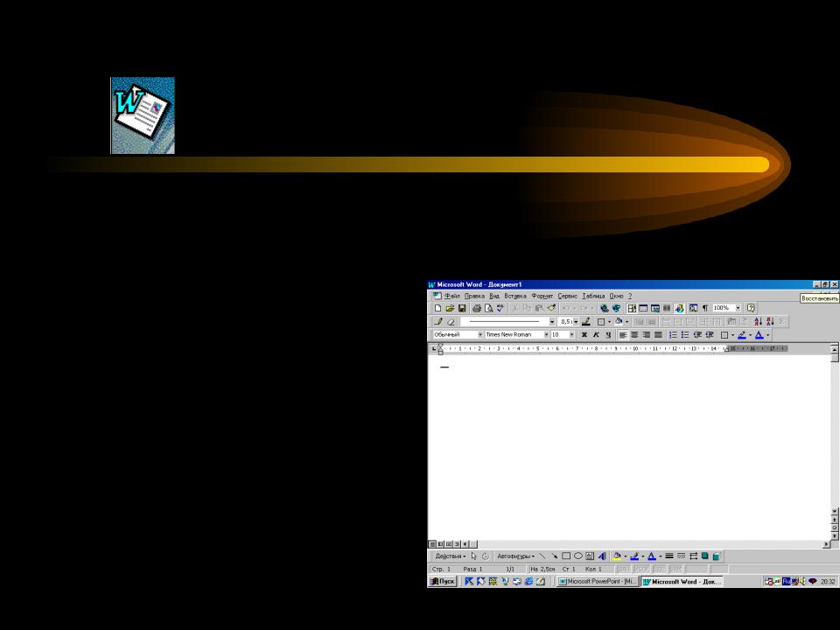The image size is (840, 630).
Task: Open Word Help question mark icon
Action: [751, 308]
